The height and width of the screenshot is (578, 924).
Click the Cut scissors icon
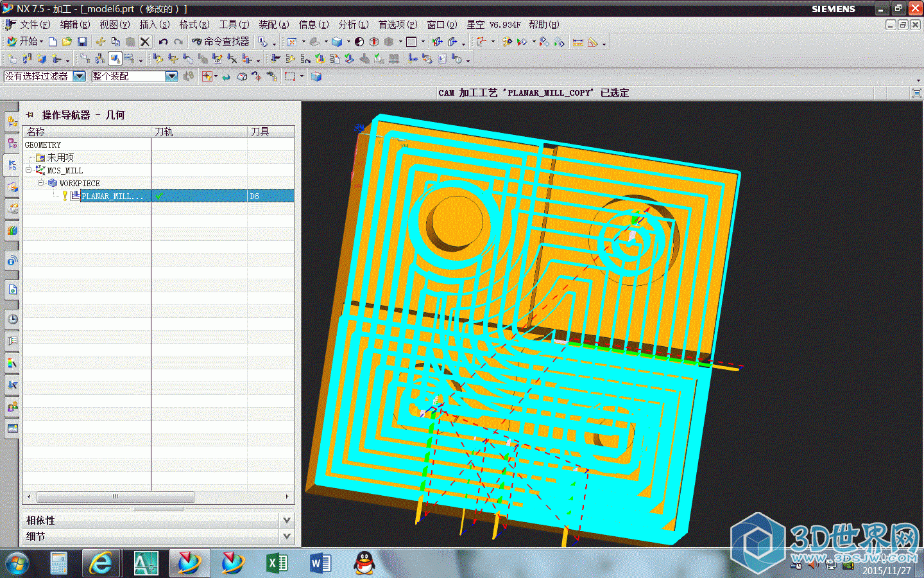pos(101,42)
